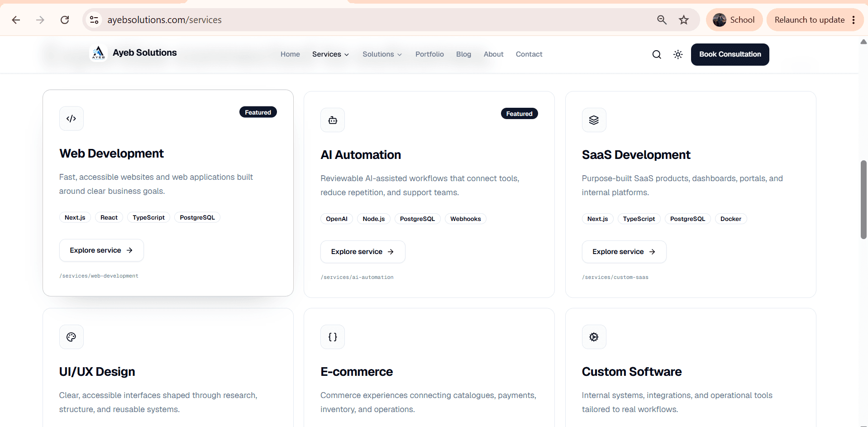Open the About nav link
The image size is (868, 427).
(x=493, y=54)
